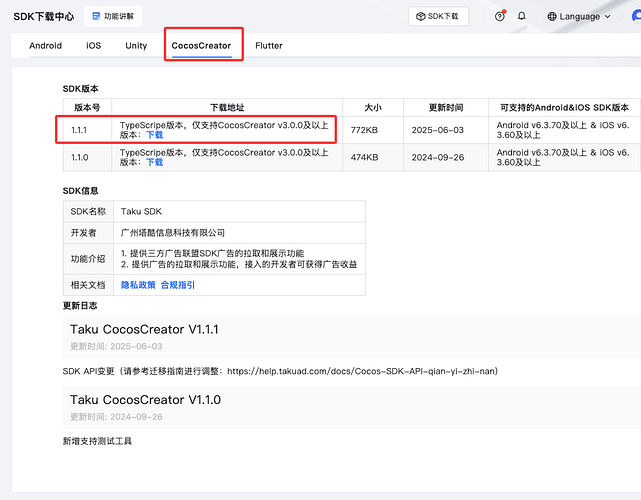The height and width of the screenshot is (500, 641).
Task: Click the 功能介绍 label cell
Action: coord(88,259)
